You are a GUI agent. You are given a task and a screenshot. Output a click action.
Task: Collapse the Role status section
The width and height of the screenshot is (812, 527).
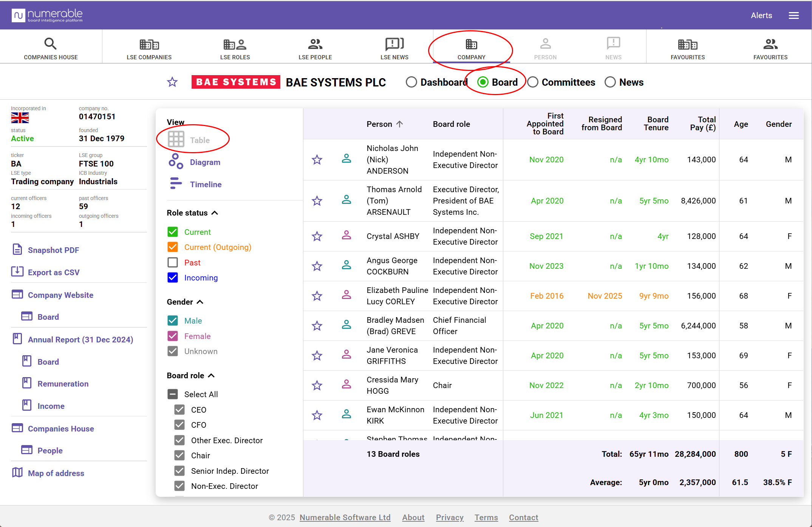(215, 213)
